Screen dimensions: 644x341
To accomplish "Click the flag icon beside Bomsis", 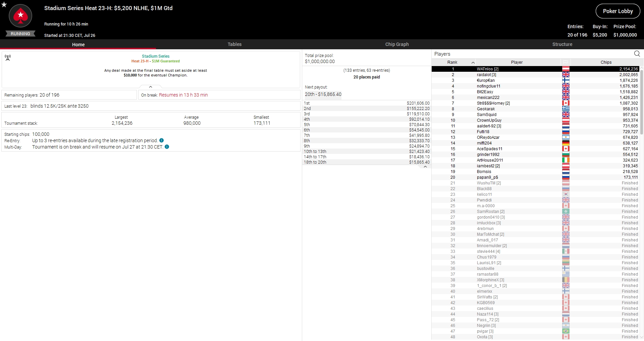I will (x=566, y=172).
